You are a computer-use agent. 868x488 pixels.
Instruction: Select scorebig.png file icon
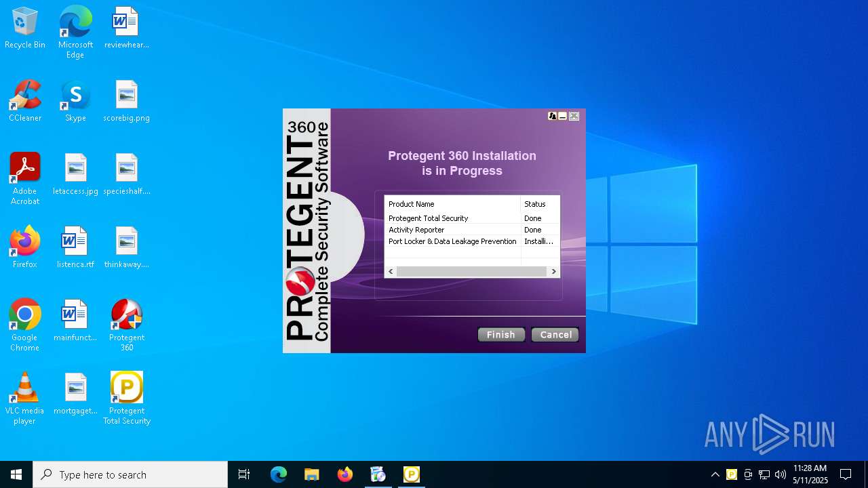126,102
